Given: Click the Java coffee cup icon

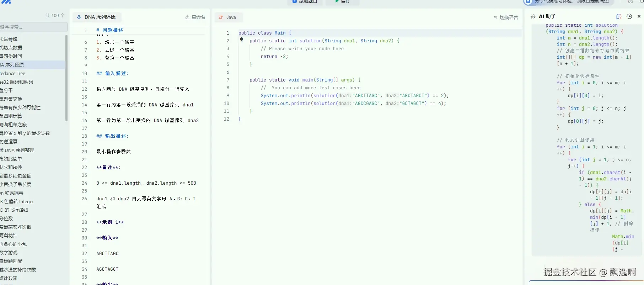Looking at the screenshot, I should [x=221, y=17].
